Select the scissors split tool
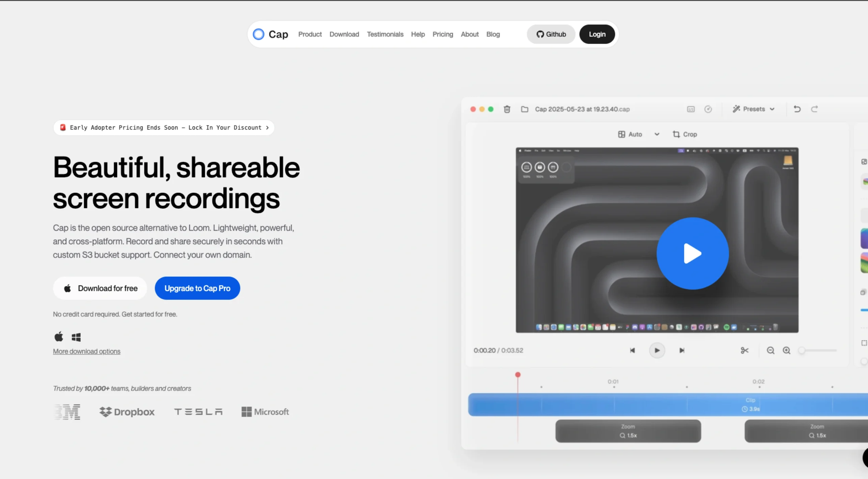 tap(745, 350)
